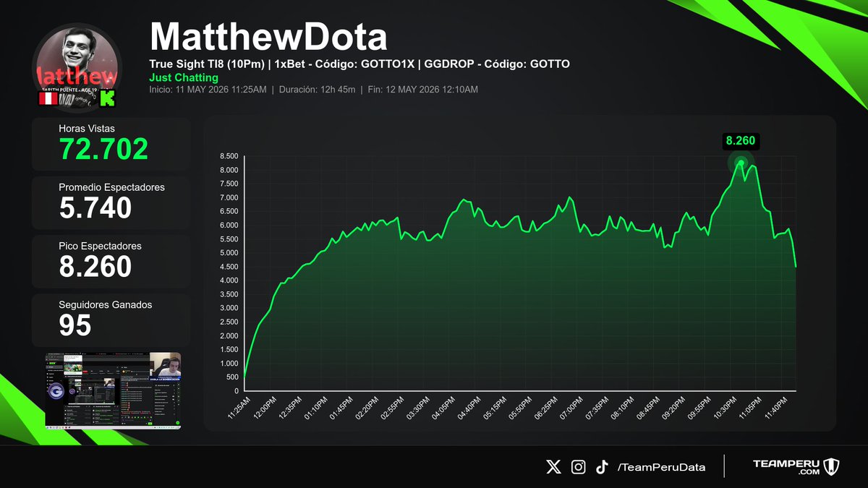Click the 5.000 y-axis label

pos(229,253)
